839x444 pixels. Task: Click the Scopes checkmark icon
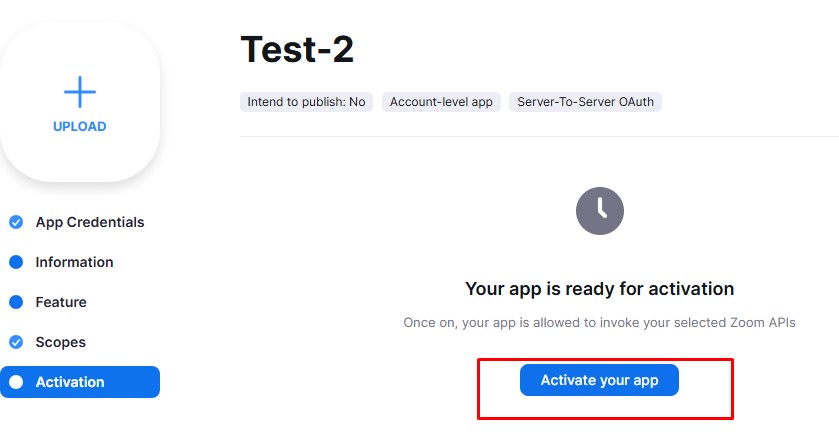tap(16, 342)
